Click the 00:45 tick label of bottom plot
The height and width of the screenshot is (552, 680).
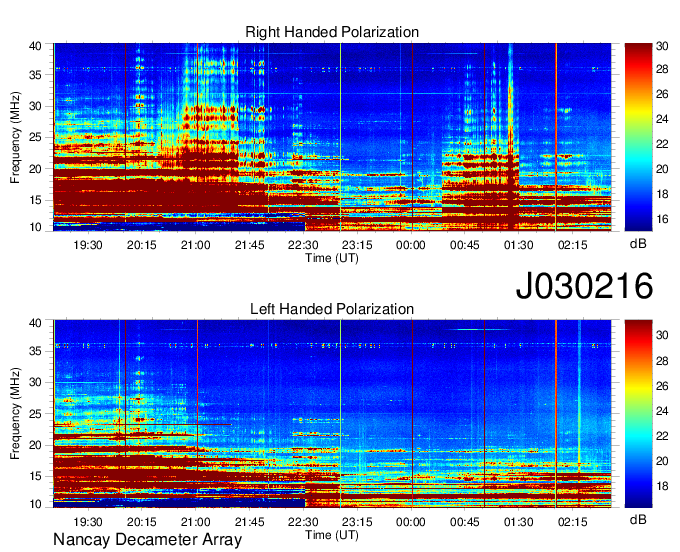point(464,522)
